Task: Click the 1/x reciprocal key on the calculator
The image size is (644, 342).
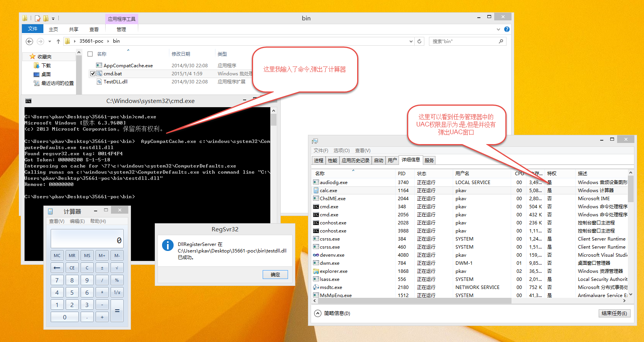Action: [117, 292]
